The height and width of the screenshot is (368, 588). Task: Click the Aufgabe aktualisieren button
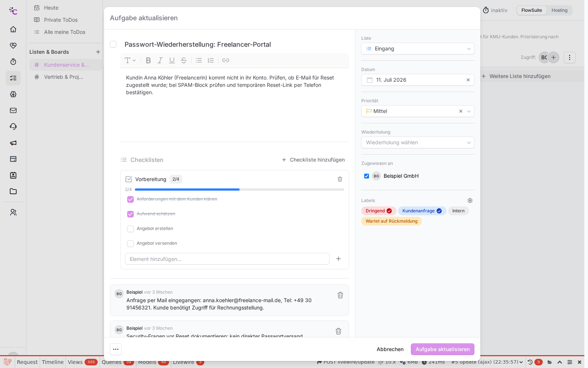[442, 349]
